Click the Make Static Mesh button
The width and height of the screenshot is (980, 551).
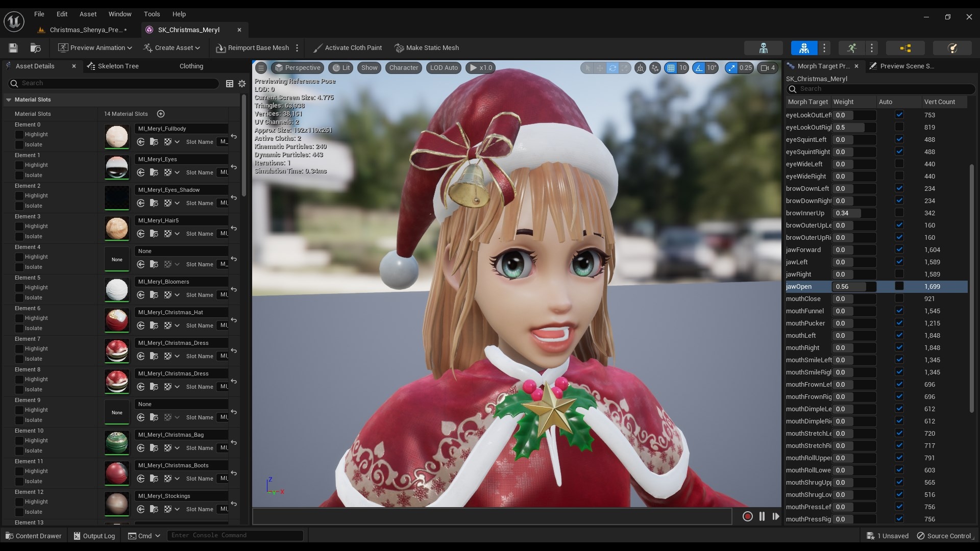(427, 47)
